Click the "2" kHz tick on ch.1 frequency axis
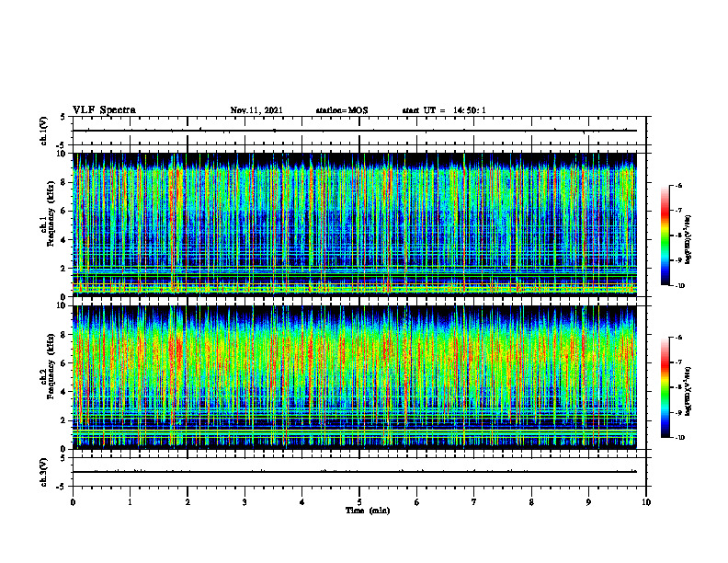This screenshot has height=563, width=728. pyautogui.click(x=64, y=269)
